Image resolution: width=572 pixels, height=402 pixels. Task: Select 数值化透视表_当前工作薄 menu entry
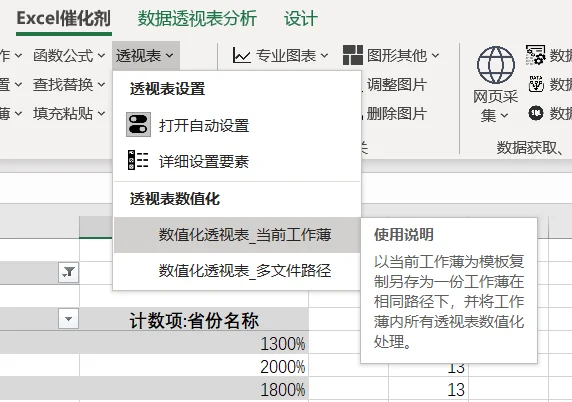(237, 235)
